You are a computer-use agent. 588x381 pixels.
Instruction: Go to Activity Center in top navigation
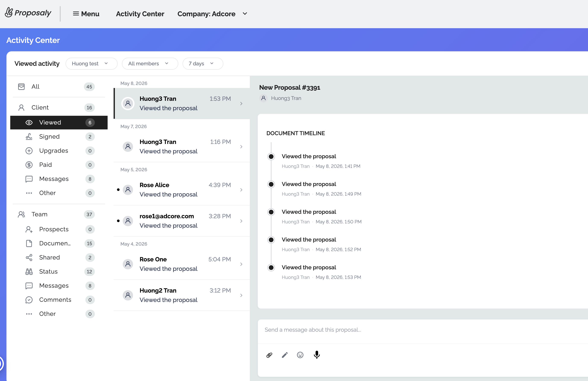coord(140,14)
